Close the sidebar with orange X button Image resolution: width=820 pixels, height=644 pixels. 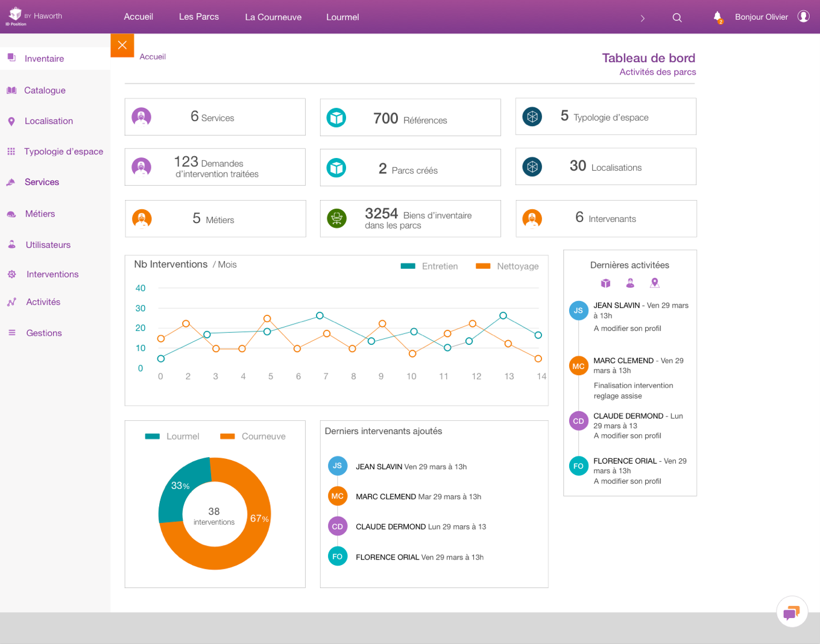click(122, 45)
